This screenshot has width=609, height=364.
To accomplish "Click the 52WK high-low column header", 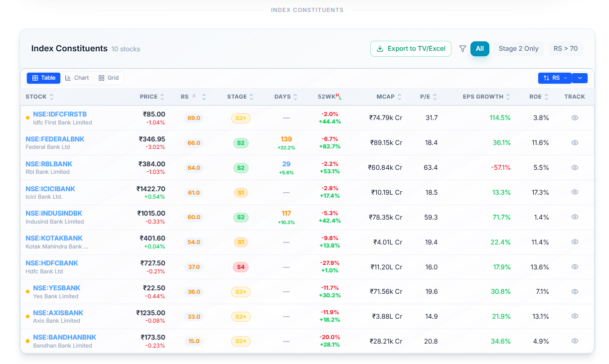I will (330, 97).
